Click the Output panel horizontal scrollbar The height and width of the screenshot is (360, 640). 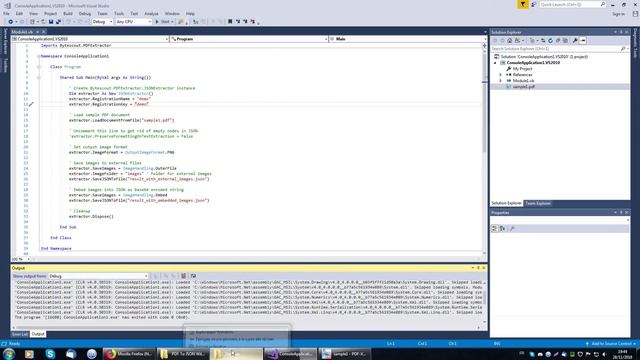246,327
